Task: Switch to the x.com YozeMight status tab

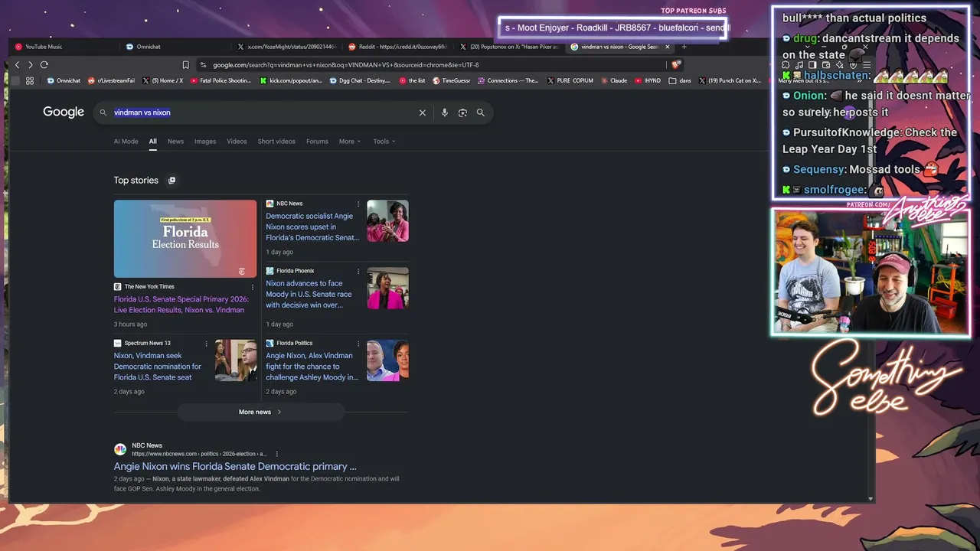Action: pos(286,47)
